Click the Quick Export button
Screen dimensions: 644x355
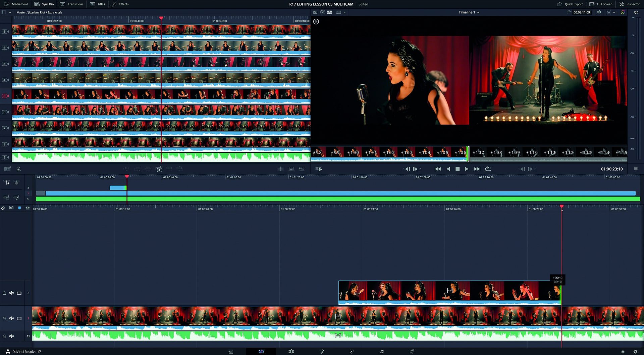[570, 4]
